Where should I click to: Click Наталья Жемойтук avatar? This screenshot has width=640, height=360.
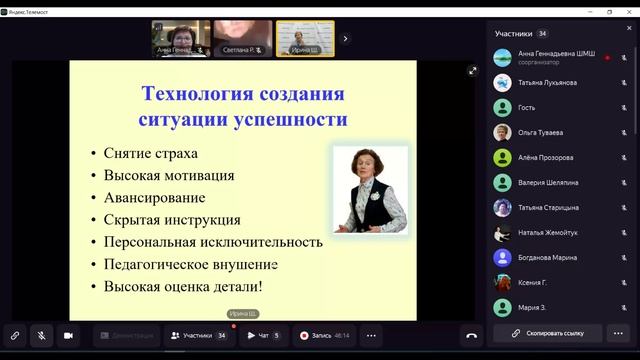(502, 233)
